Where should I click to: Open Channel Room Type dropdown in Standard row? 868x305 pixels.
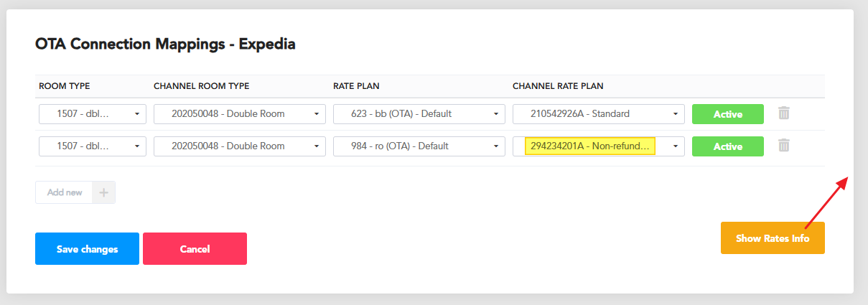coord(240,114)
